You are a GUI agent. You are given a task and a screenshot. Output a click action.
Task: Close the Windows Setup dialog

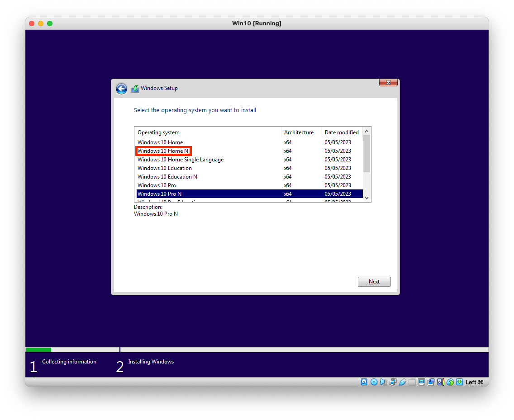(388, 83)
